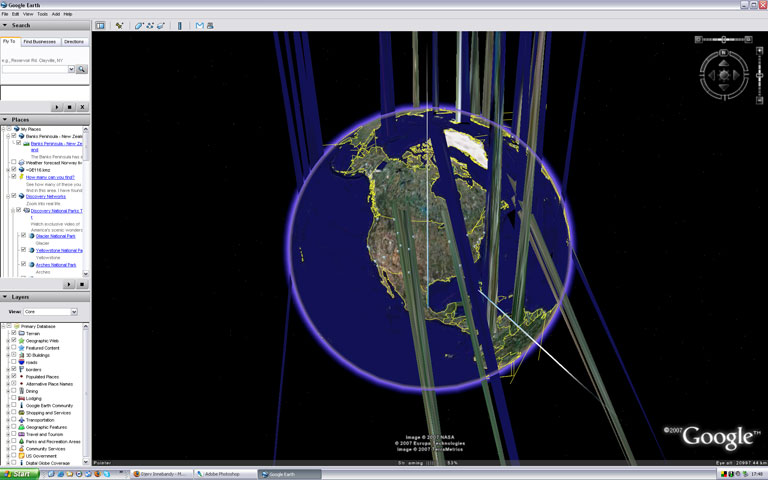The image size is (768, 480).
Task: Collapse the Search panel header arrow
Action: pos(5,25)
